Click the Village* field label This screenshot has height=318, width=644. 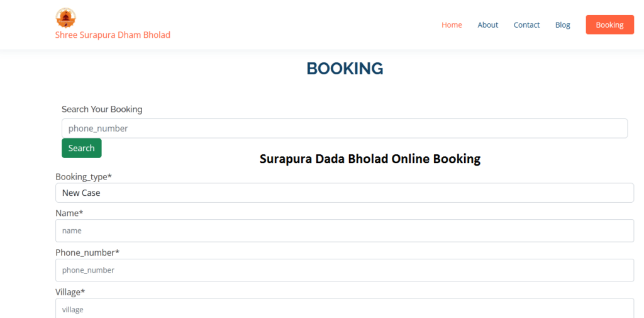coord(70,292)
